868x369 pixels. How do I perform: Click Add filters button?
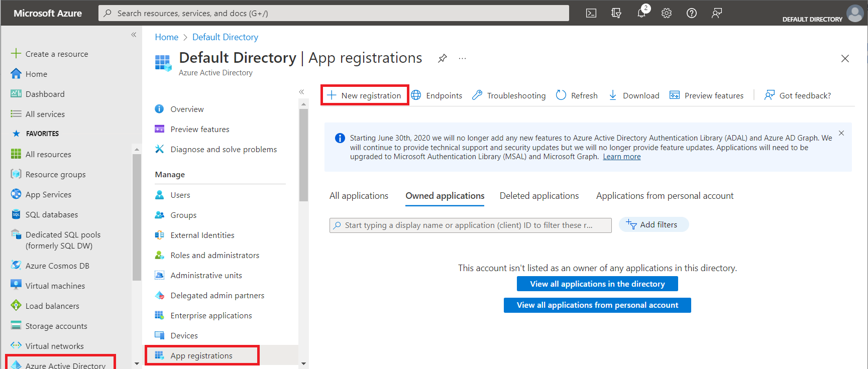654,225
